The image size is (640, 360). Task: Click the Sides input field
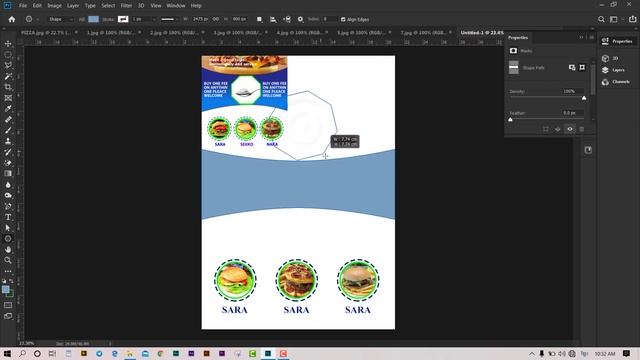click(330, 19)
